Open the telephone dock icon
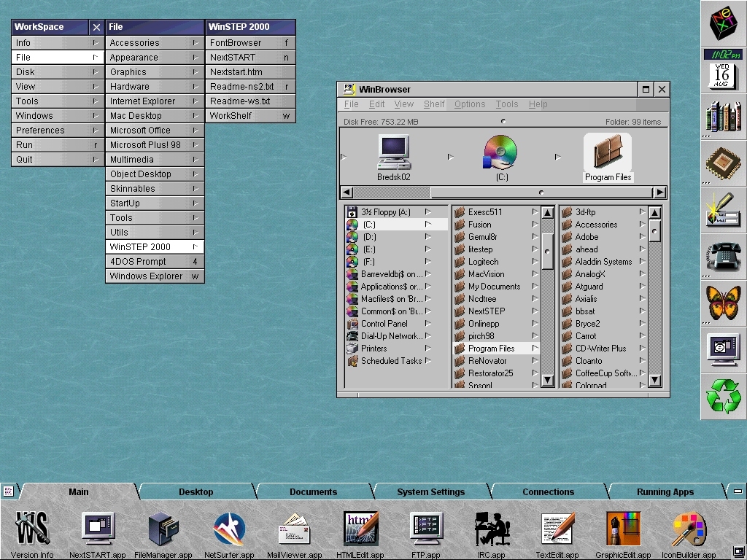The width and height of the screenshot is (747, 560). click(x=723, y=257)
